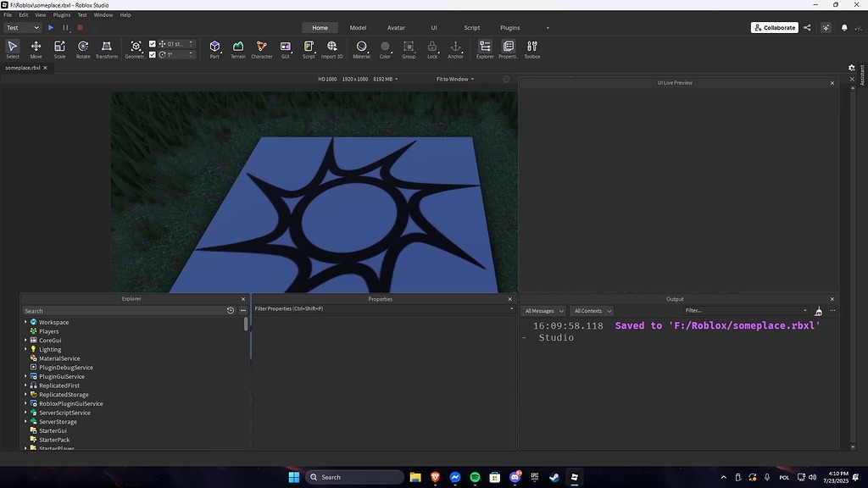Clear the Output with broom icon
The height and width of the screenshot is (488, 868).
click(818, 311)
